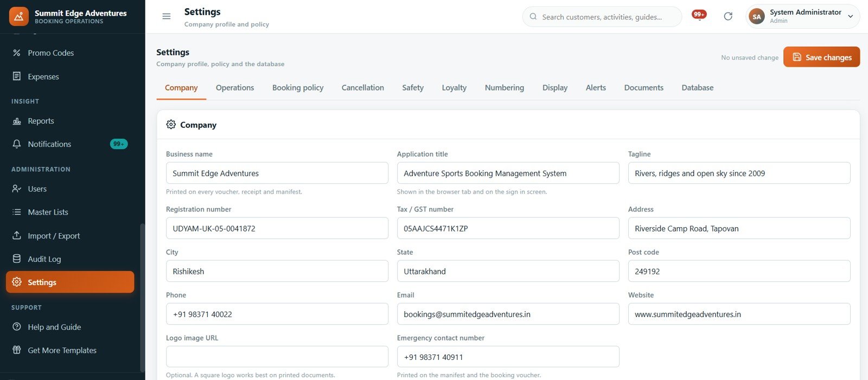This screenshot has width=868, height=380.
Task: Click the Application title field
Action: coord(508,173)
